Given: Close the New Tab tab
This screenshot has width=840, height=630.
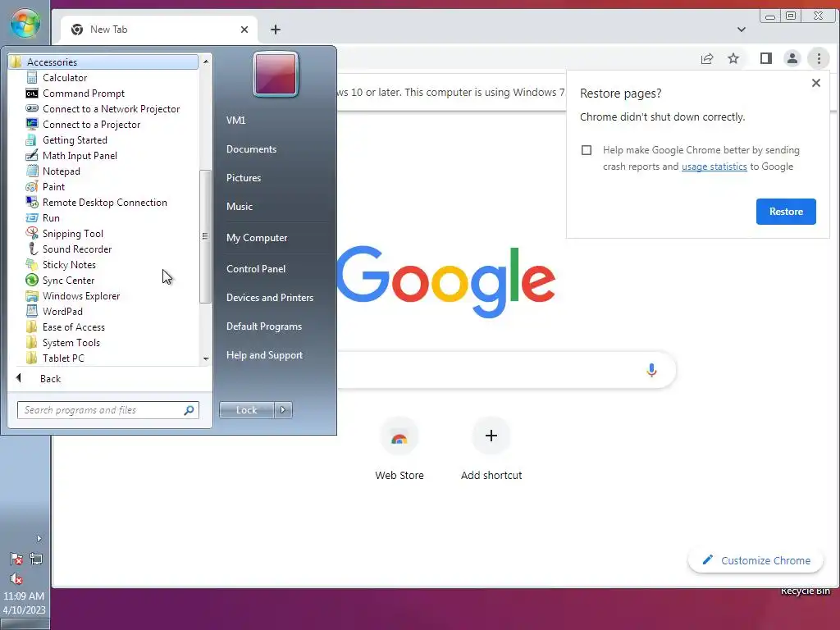Looking at the screenshot, I should tap(244, 30).
